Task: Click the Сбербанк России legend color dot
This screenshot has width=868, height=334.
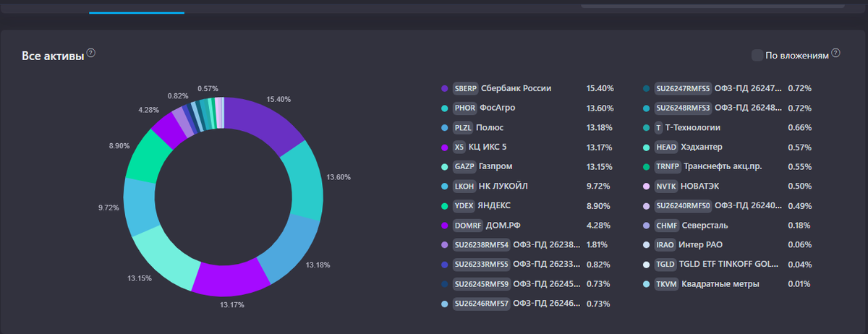Action: pos(444,88)
